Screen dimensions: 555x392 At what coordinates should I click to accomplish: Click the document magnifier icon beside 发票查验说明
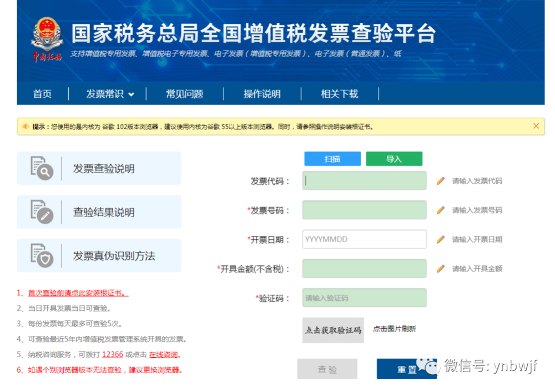click(42, 168)
